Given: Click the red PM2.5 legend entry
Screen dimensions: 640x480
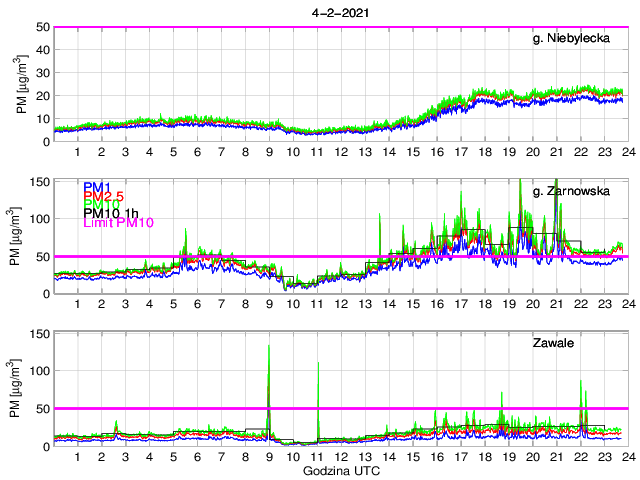Looking at the screenshot, I should tap(104, 196).
